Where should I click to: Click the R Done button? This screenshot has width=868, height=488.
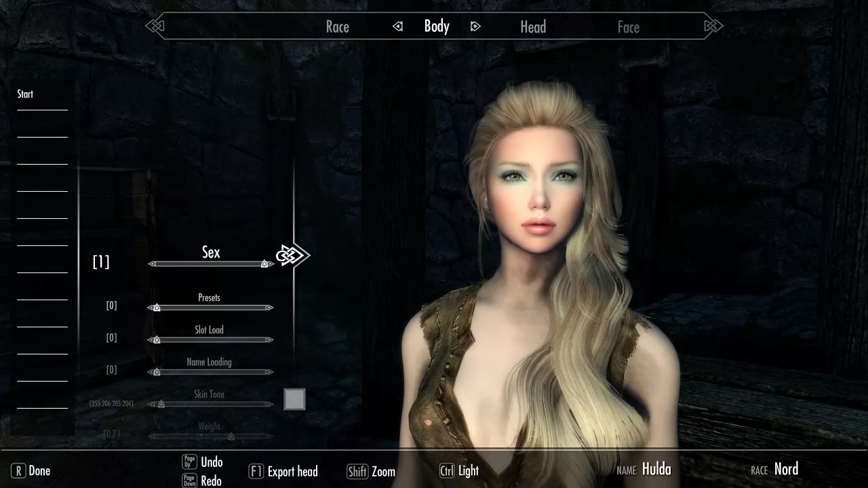(31, 471)
